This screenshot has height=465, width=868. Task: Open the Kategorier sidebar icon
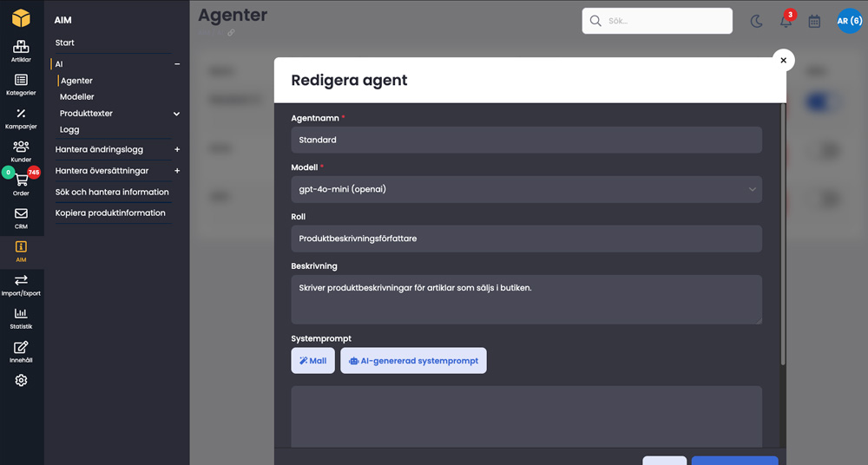pos(21,84)
